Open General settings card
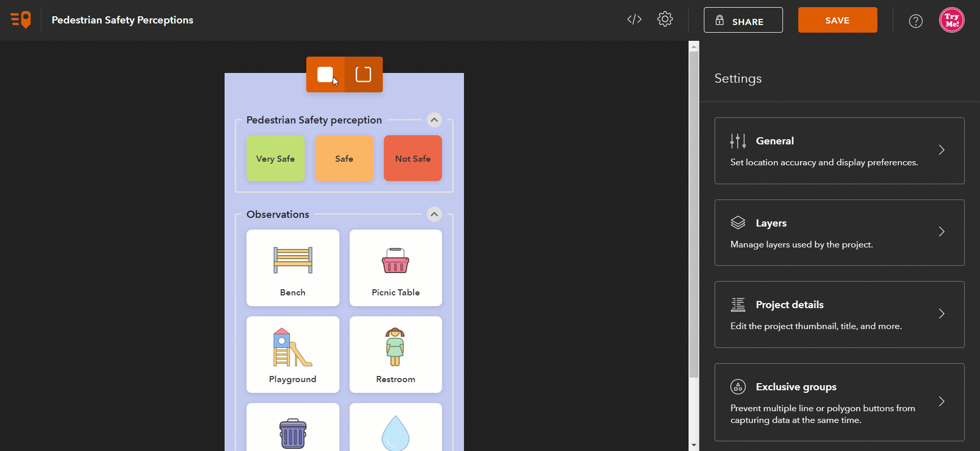The width and height of the screenshot is (980, 451). (840, 151)
